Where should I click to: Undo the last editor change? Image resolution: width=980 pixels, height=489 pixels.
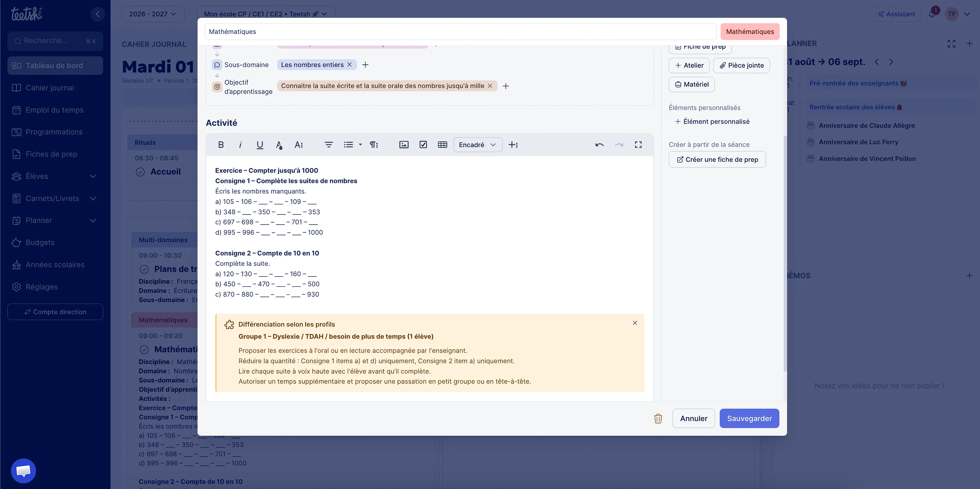[x=599, y=144]
